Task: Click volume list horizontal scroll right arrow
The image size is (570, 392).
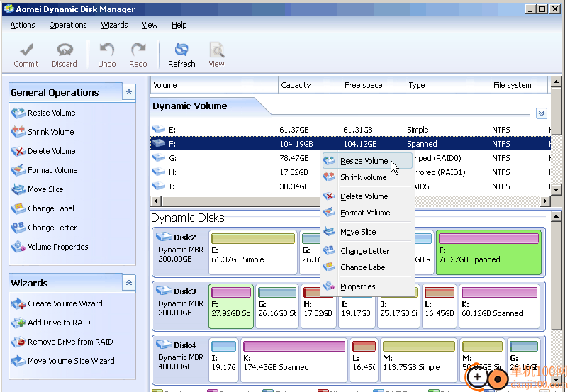Action: (x=545, y=201)
